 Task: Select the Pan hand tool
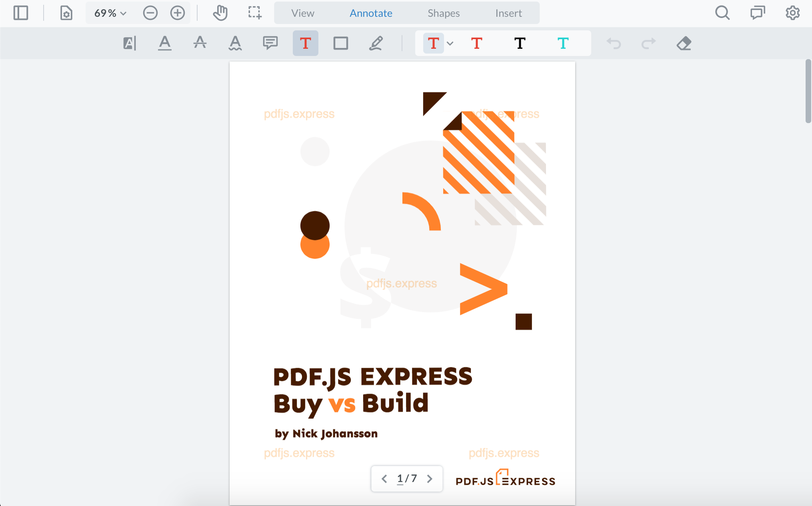pyautogui.click(x=220, y=13)
